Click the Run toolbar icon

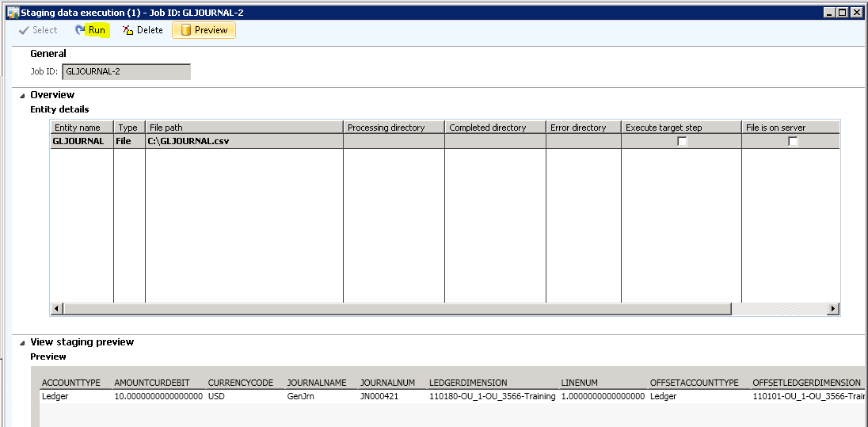point(80,30)
